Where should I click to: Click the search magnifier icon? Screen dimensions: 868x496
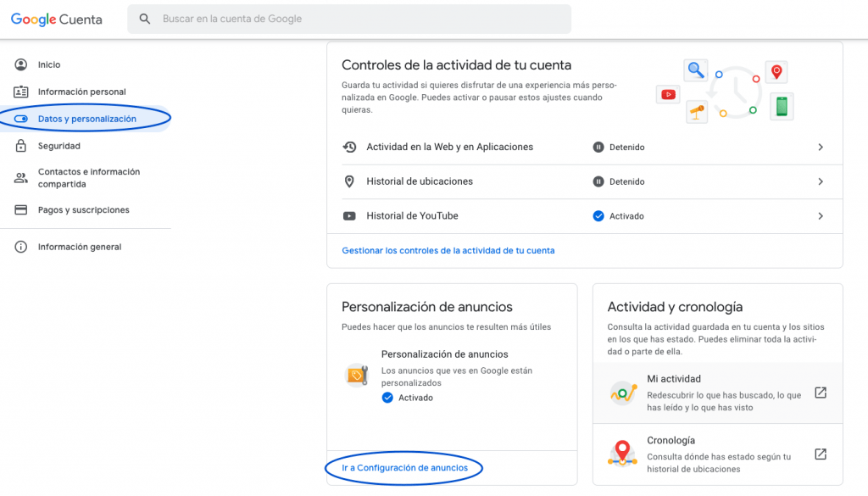point(144,19)
